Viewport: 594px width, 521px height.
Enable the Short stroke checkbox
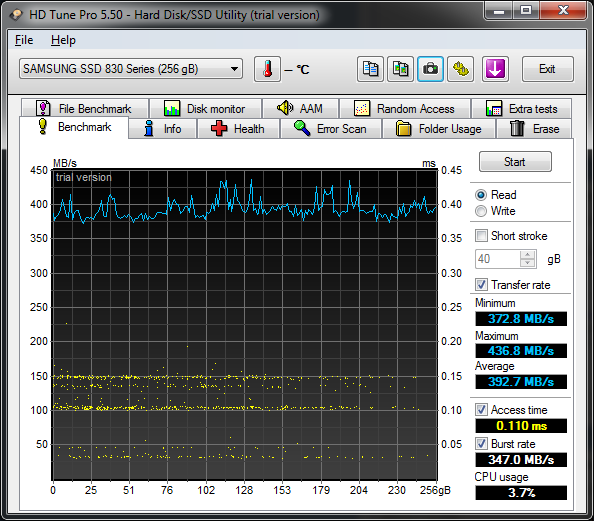pyautogui.click(x=481, y=236)
